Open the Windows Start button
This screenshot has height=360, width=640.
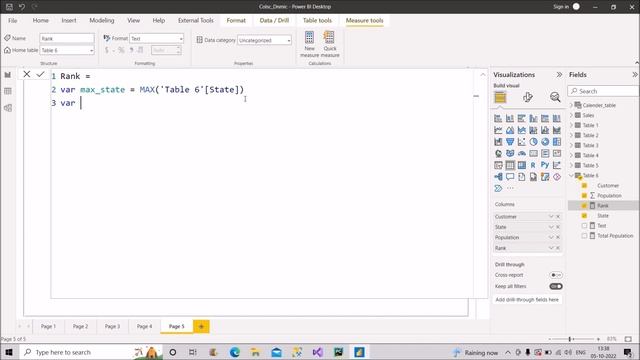click(9, 352)
